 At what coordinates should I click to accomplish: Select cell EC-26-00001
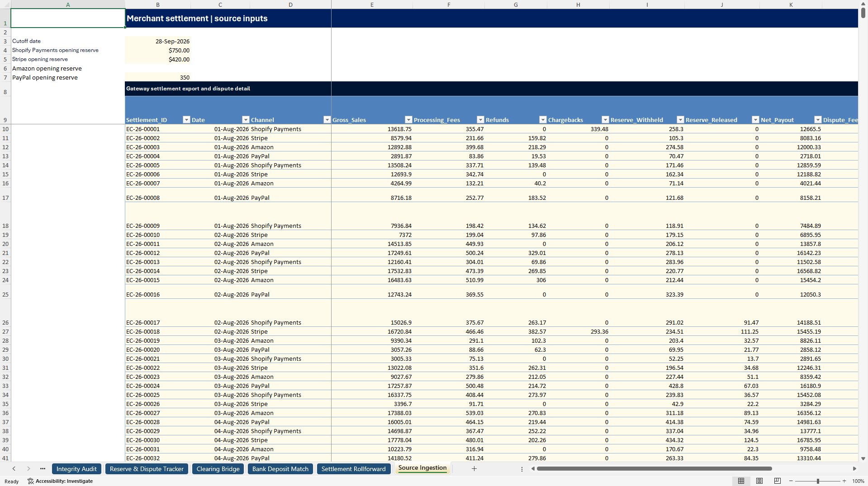coord(158,129)
